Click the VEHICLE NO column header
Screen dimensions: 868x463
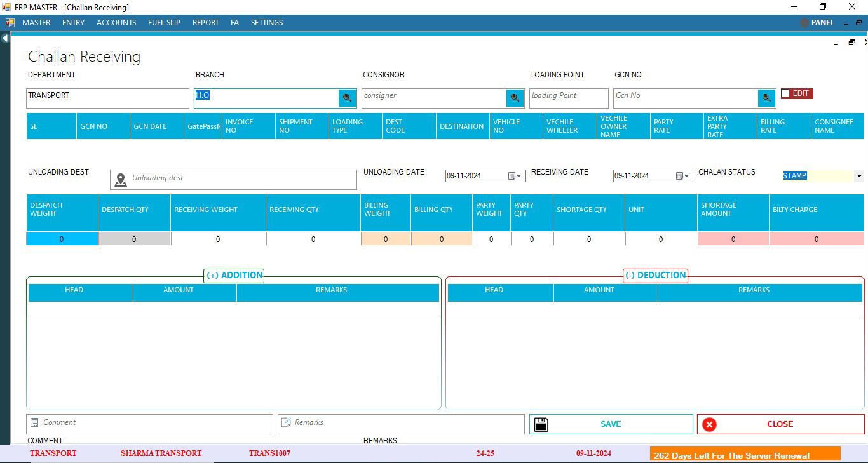pos(517,126)
